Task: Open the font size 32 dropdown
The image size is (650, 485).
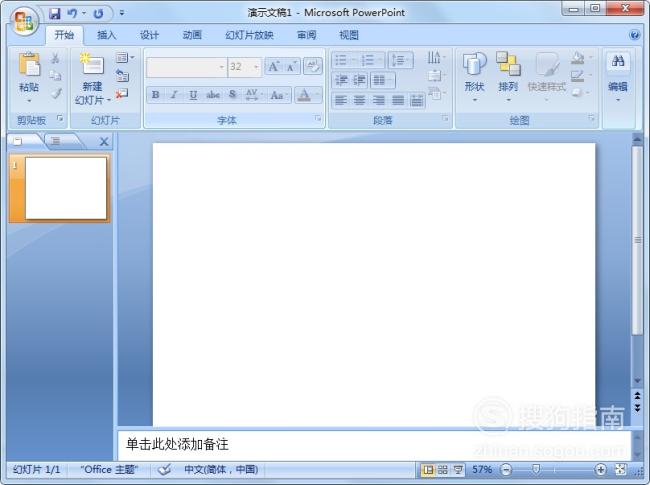Action: pos(256,67)
